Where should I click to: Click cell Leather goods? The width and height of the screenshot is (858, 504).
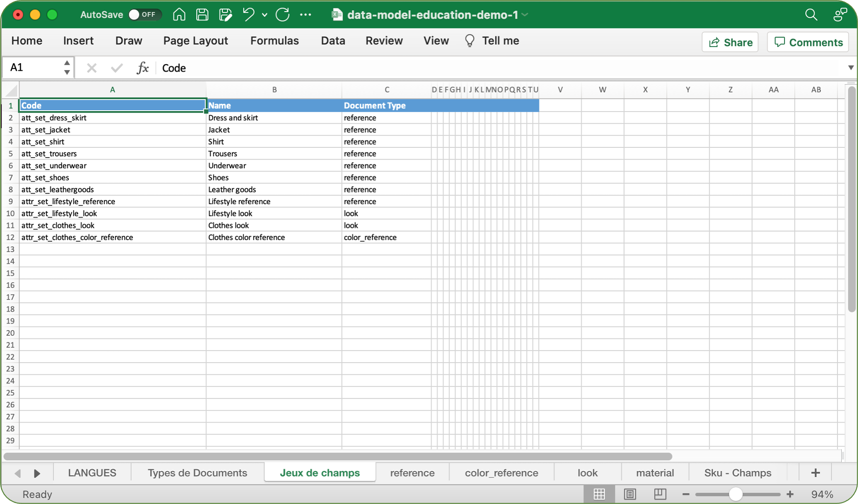pos(274,190)
